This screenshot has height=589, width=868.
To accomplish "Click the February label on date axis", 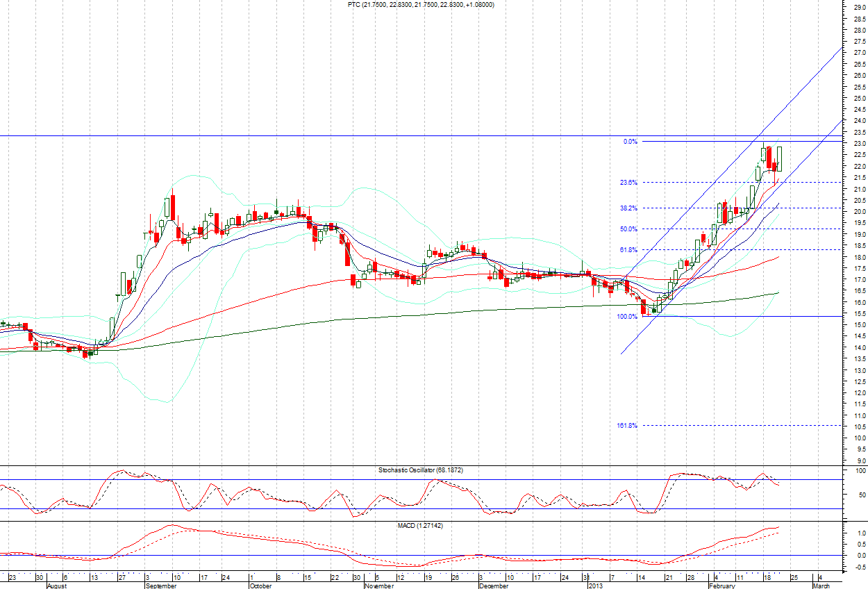I will click(722, 586).
